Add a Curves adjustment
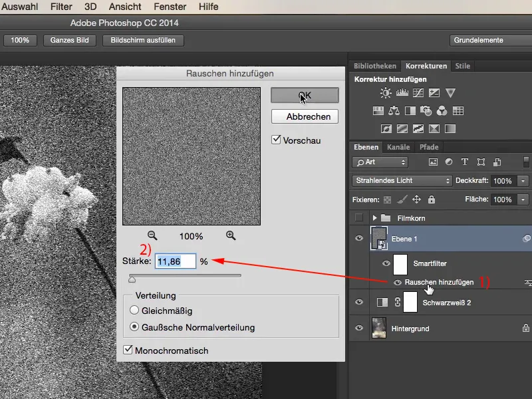 [x=418, y=92]
